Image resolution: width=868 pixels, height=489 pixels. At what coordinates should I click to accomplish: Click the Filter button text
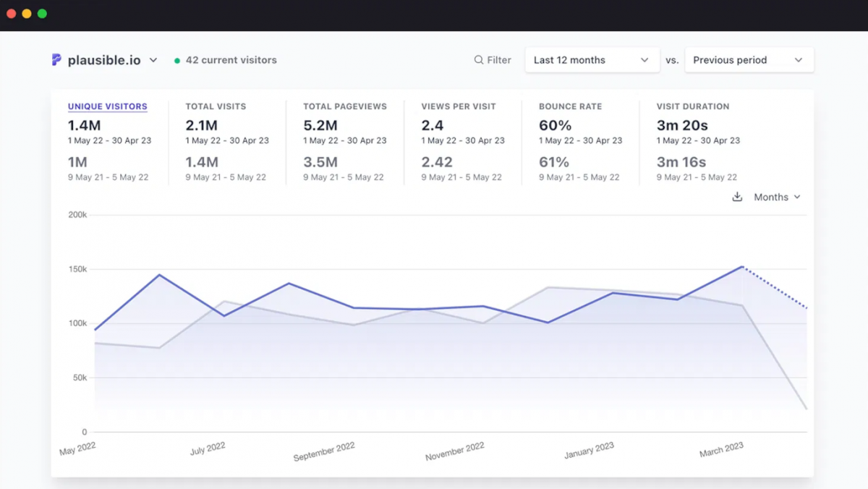(x=499, y=60)
